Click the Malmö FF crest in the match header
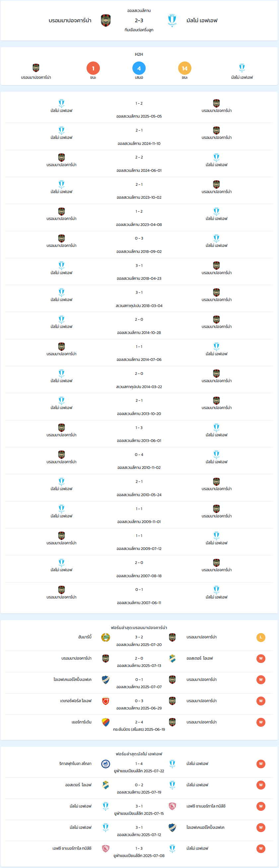 tap(172, 21)
